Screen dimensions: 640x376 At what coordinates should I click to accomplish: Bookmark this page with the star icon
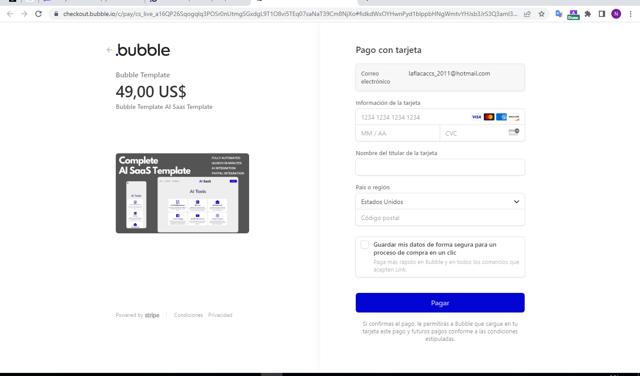click(542, 14)
